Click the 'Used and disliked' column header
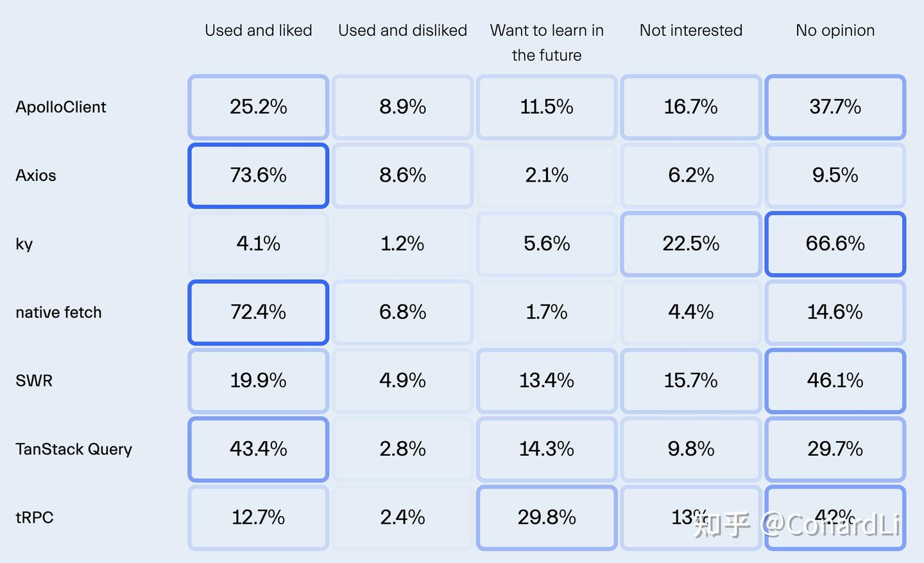The height and width of the screenshot is (563, 924). tap(402, 30)
